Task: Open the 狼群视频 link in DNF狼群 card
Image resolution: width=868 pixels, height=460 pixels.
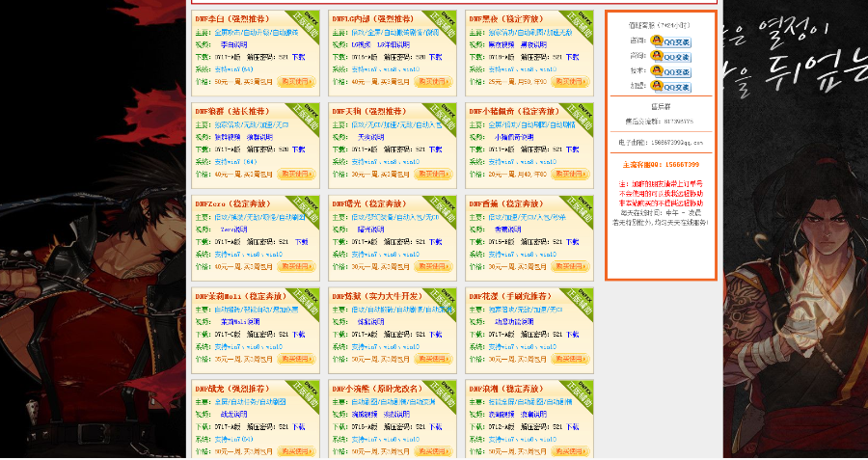Action: (227, 137)
